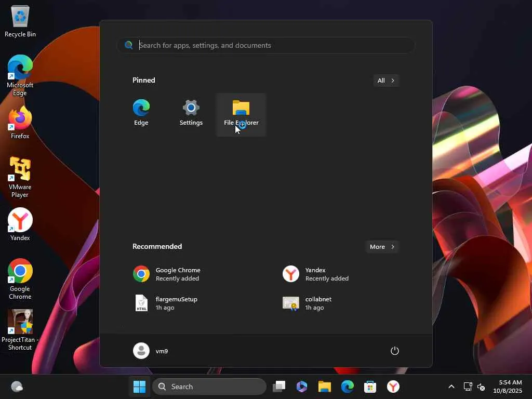
Task: Open the weather widget on the taskbar
Action: 17,387
